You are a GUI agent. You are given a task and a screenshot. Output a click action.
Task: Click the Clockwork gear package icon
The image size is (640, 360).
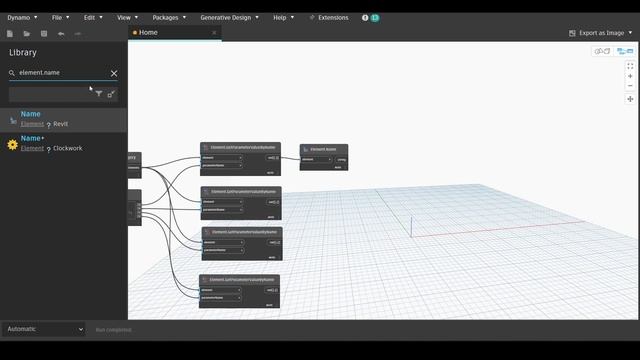pyautogui.click(x=13, y=144)
